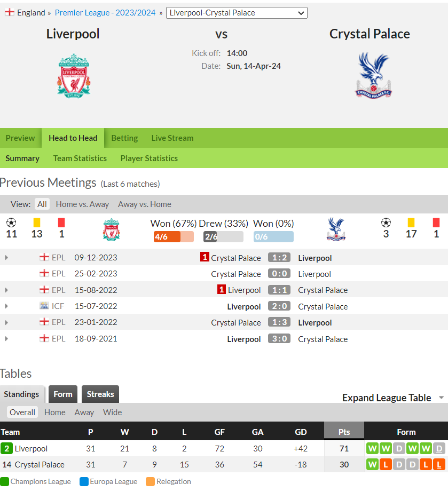This screenshot has width=448, height=492.
Task: Expand the League Table arrow
Action: point(441,398)
